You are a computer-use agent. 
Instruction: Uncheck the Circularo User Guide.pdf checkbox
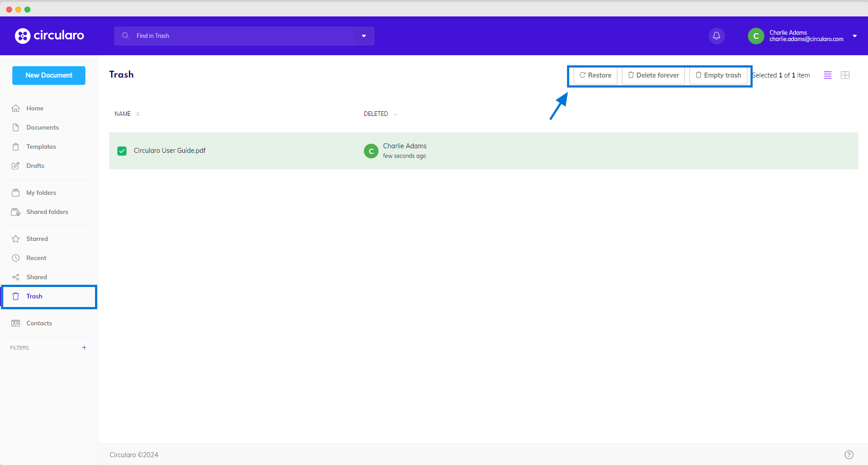click(x=122, y=151)
